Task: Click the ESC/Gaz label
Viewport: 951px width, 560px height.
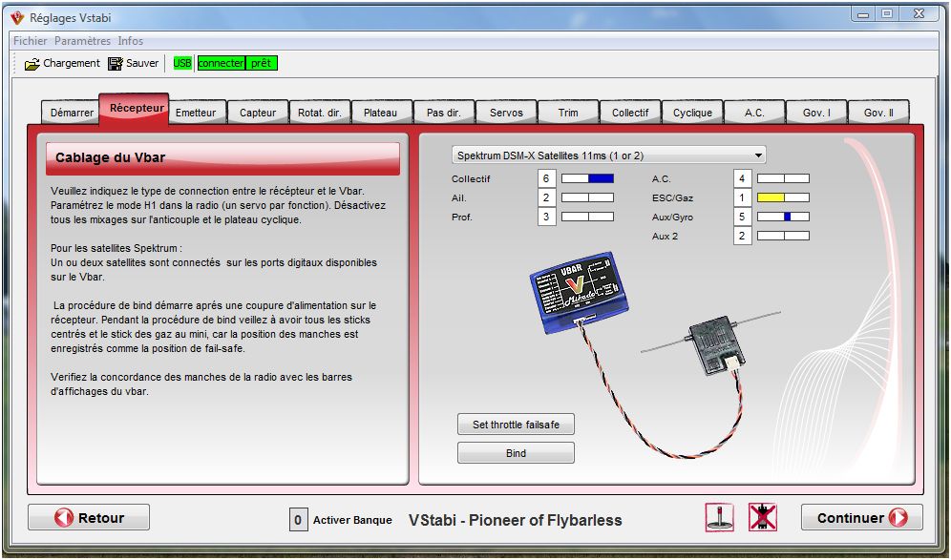Action: [672, 197]
